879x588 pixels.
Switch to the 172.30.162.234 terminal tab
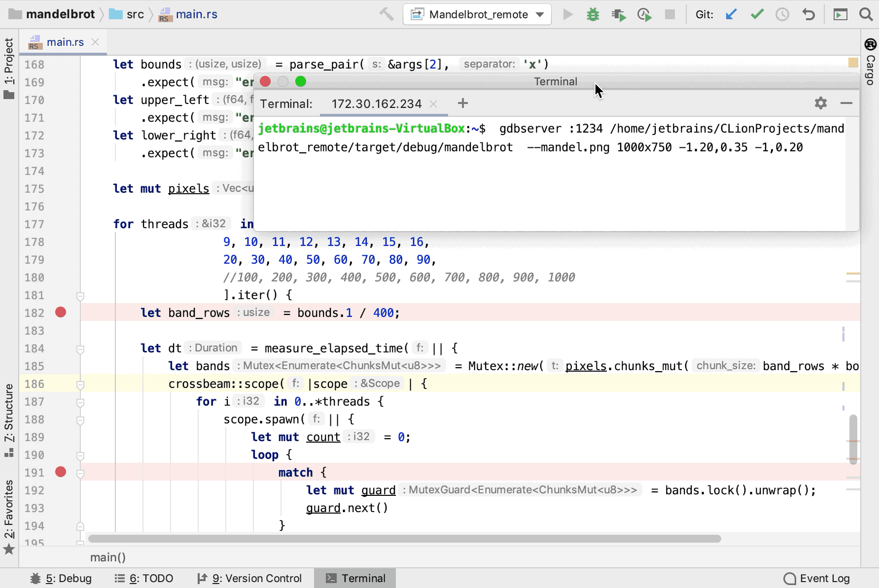[376, 104]
